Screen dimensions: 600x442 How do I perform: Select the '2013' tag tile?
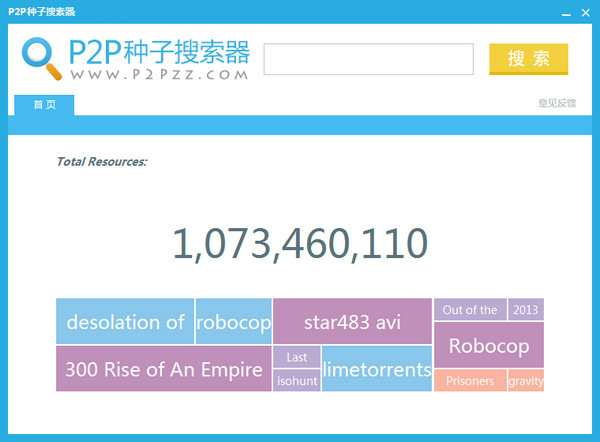pyautogui.click(x=525, y=310)
